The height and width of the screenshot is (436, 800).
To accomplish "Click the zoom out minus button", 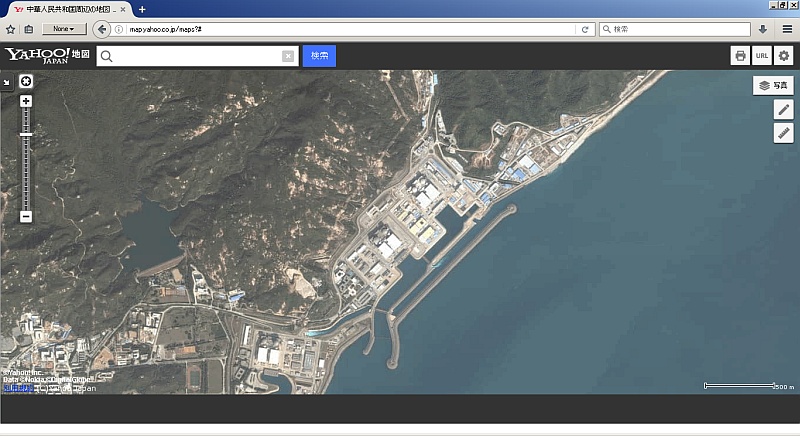I will coord(26,216).
